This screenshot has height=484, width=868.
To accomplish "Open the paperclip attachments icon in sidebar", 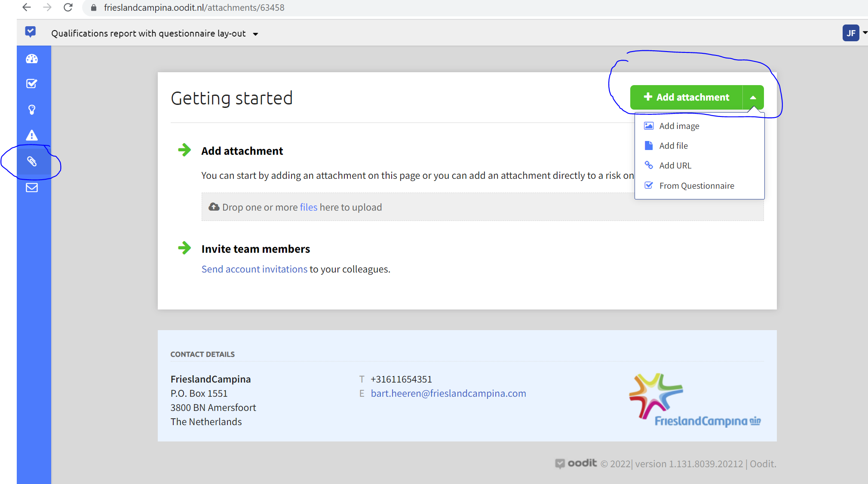I will coord(32,162).
